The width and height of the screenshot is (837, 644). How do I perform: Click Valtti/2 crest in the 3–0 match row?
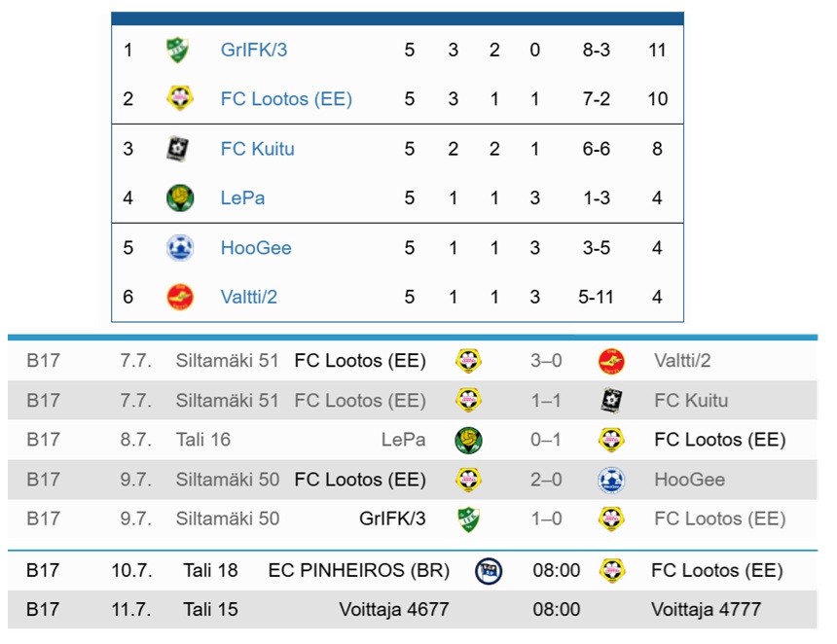(x=611, y=361)
